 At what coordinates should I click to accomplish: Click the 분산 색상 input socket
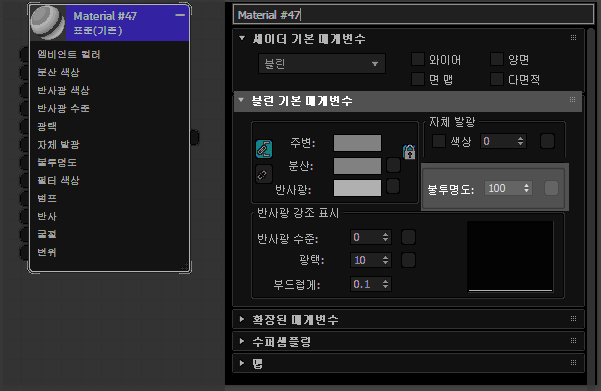25,72
